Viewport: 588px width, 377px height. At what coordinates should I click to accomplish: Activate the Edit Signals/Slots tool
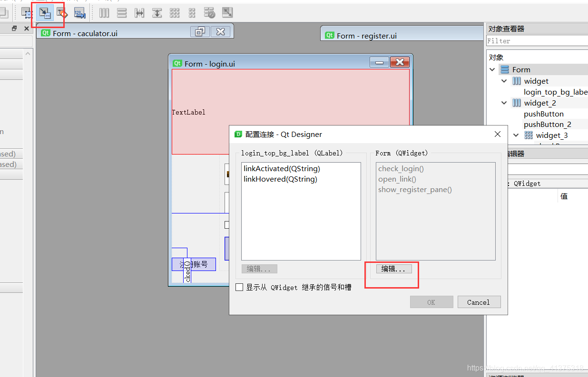pyautogui.click(x=45, y=13)
